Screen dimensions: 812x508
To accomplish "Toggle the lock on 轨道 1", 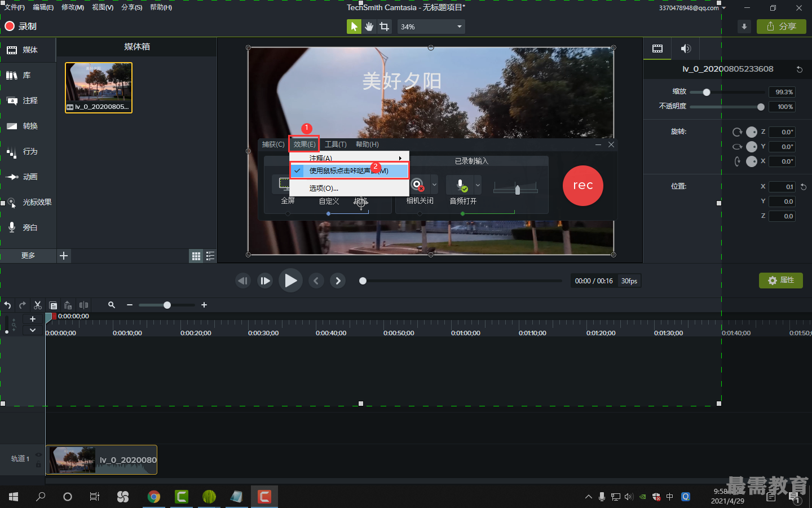I will coord(38,465).
